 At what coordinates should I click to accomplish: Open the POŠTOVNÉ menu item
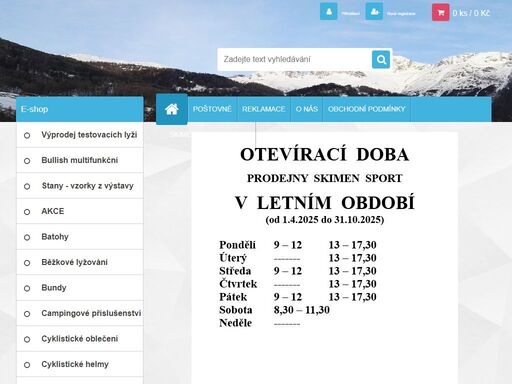click(x=212, y=109)
